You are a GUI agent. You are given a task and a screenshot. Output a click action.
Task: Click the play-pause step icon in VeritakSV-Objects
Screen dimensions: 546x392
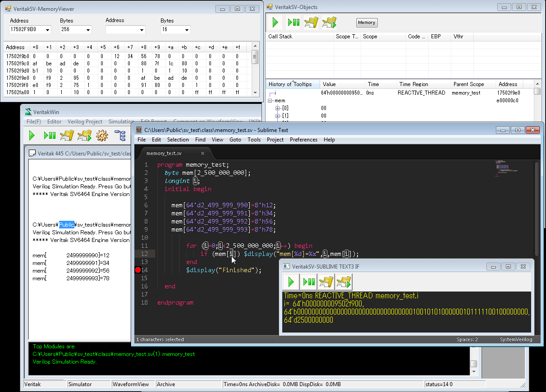[x=294, y=22]
